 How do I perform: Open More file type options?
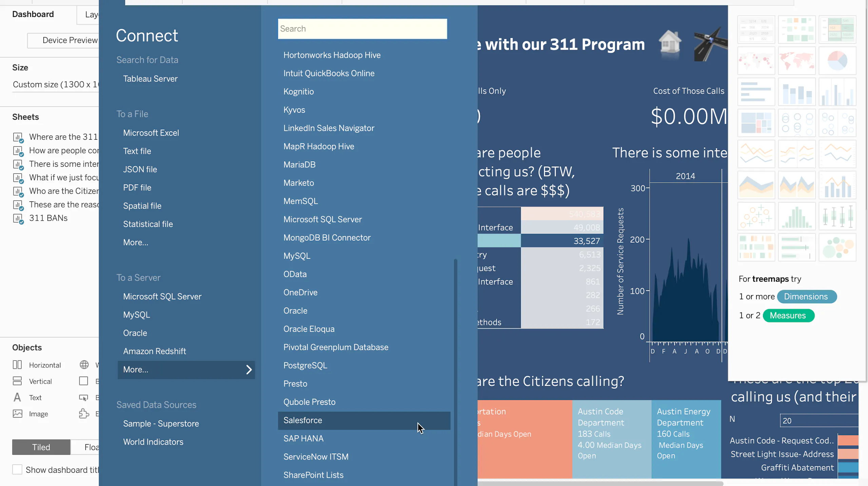point(135,242)
